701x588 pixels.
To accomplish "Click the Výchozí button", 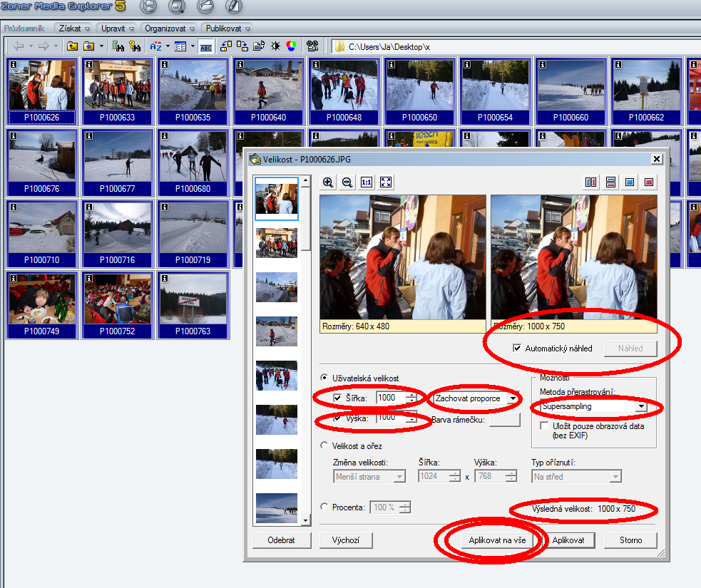I will [x=347, y=540].
